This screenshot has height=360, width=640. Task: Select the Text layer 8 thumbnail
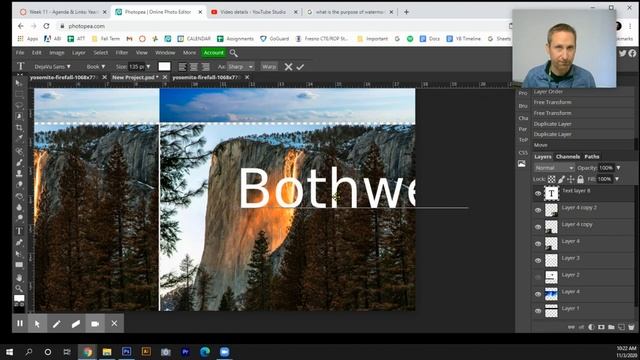(551, 193)
